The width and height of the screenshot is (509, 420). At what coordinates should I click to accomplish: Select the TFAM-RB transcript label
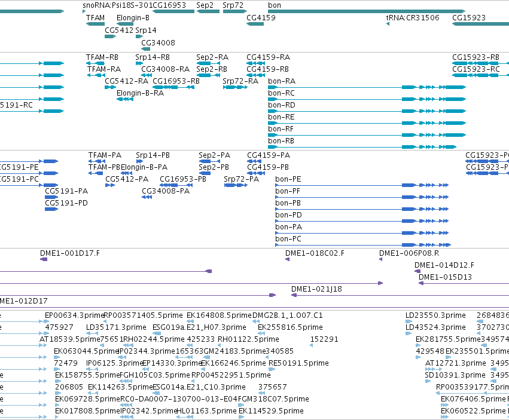pos(102,57)
